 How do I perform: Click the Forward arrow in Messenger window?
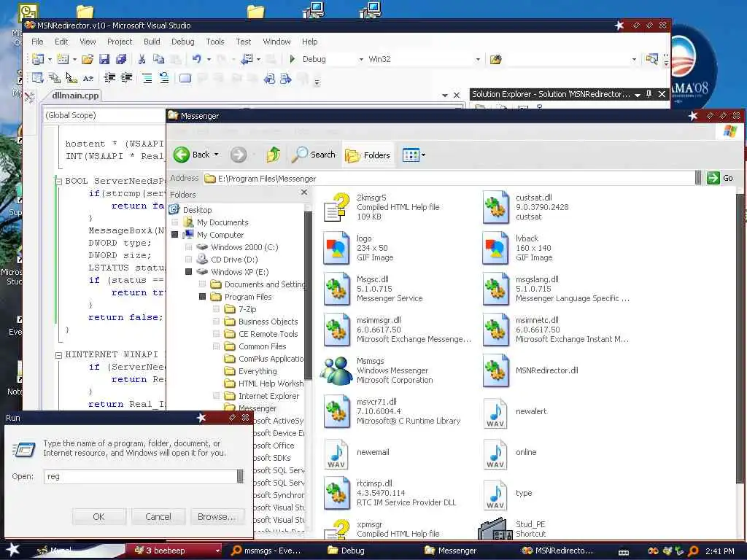[x=239, y=155]
